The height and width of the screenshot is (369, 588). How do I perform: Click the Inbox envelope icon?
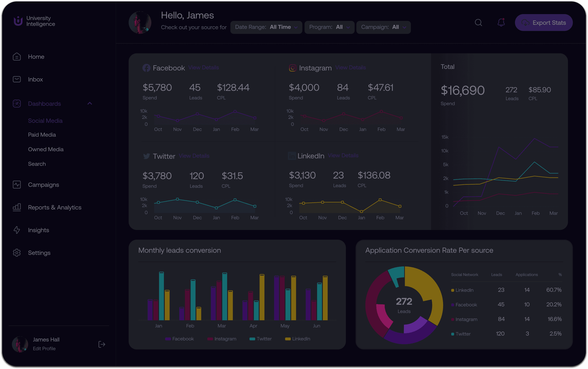tap(17, 79)
